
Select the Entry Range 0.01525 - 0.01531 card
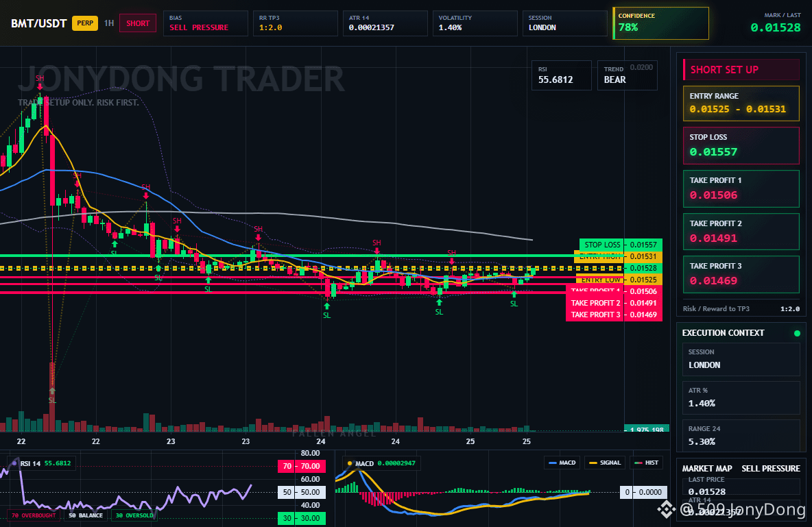(x=741, y=103)
